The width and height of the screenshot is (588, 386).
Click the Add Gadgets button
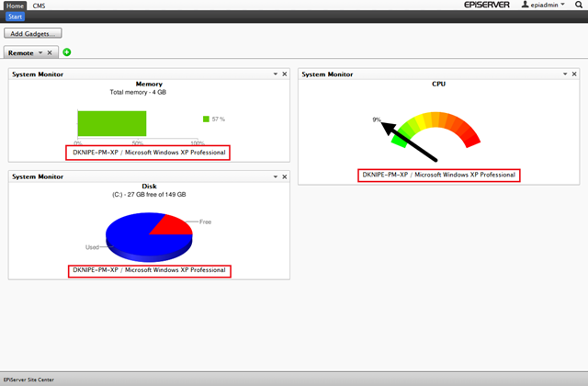pyautogui.click(x=32, y=33)
